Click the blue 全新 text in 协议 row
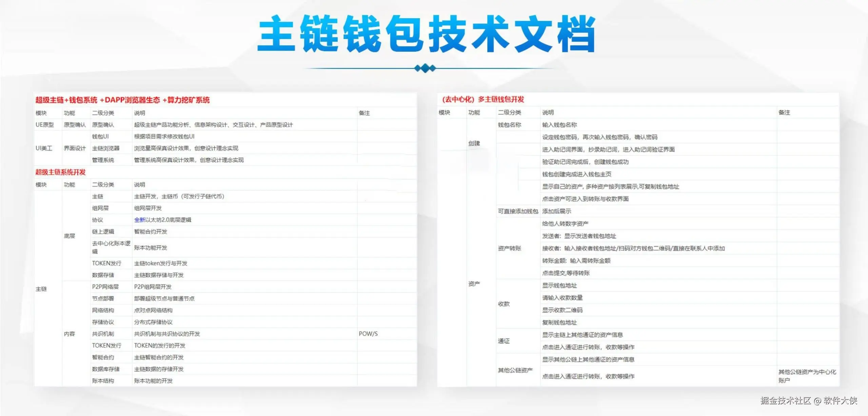 coord(139,220)
